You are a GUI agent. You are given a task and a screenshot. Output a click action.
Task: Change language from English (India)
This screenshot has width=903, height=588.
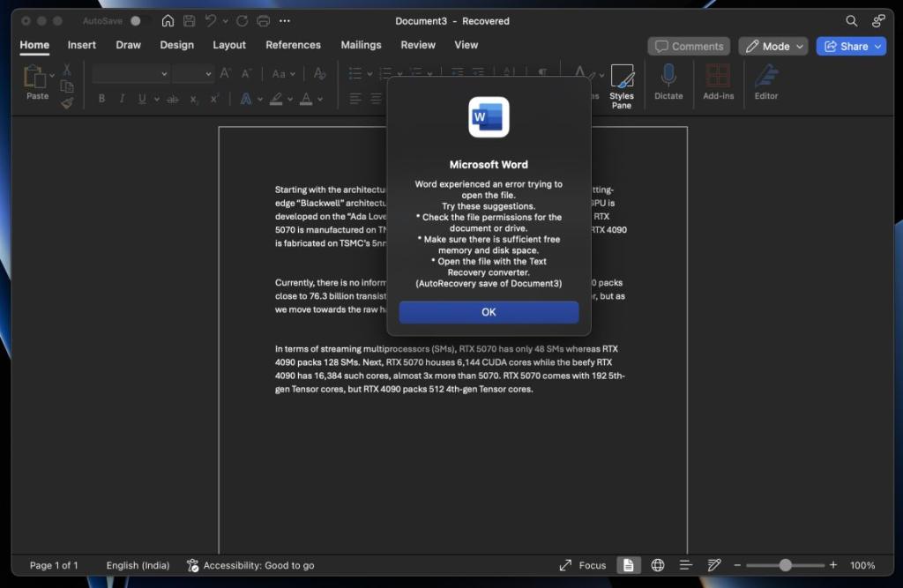(x=138, y=565)
